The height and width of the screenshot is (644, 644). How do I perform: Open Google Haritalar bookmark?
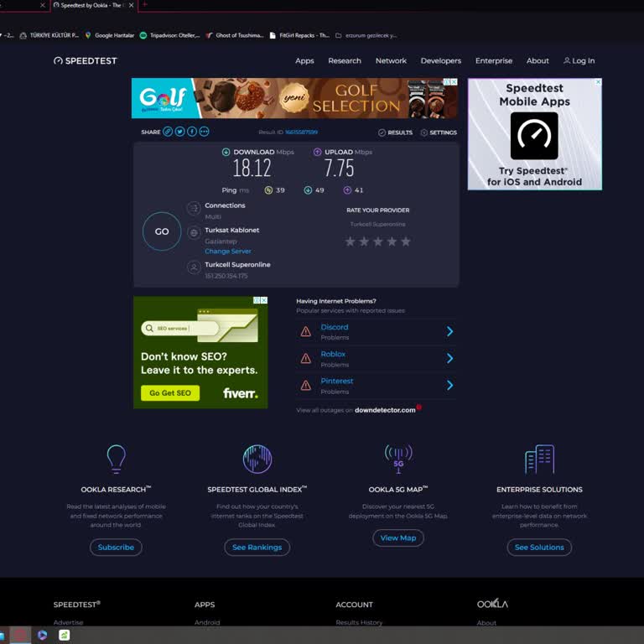tap(110, 35)
